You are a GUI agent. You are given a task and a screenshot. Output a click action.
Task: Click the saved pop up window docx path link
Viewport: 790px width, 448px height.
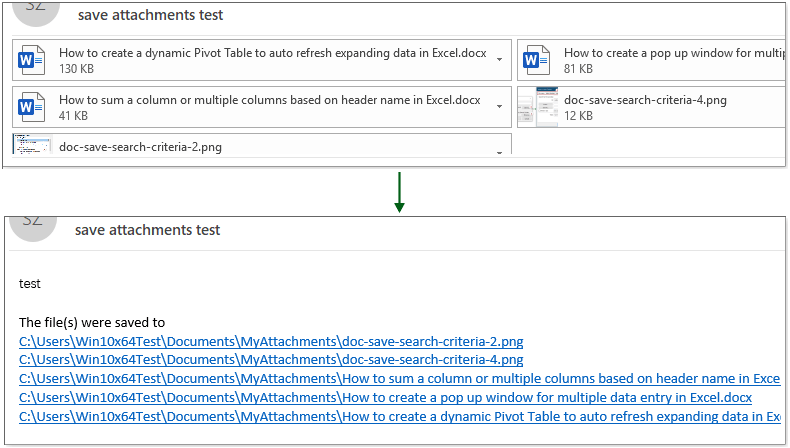pyautogui.click(x=385, y=397)
